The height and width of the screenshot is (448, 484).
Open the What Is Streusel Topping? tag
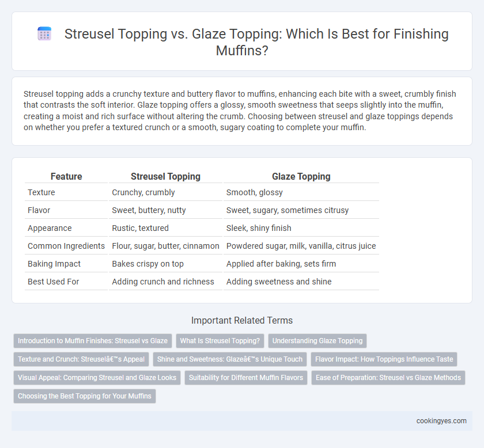click(x=220, y=341)
